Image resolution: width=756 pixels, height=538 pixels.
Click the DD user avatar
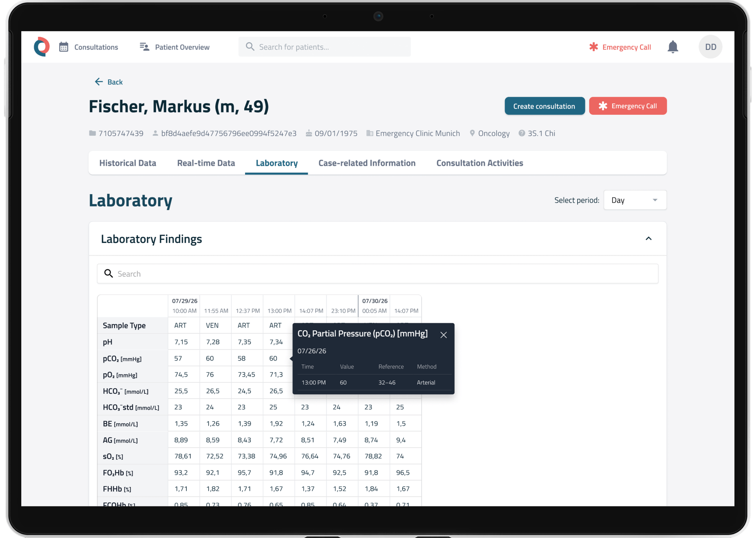(710, 47)
